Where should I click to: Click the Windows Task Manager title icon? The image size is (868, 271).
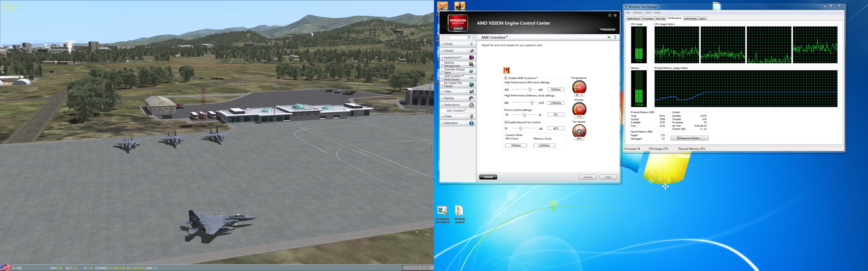pos(626,6)
